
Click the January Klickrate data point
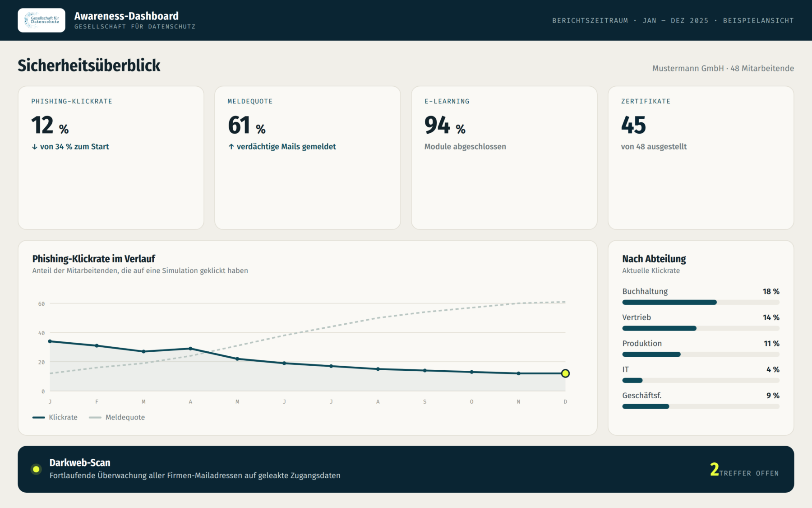[50, 341]
